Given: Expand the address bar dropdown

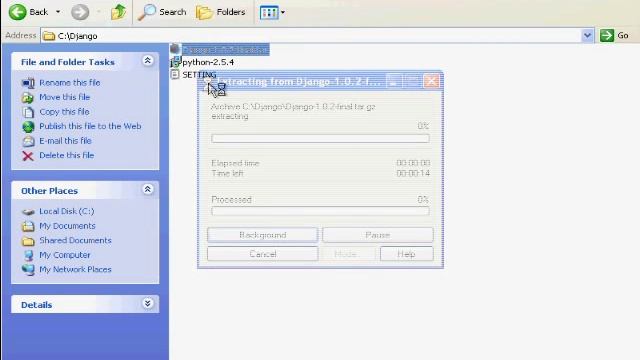Looking at the screenshot, I should (587, 36).
